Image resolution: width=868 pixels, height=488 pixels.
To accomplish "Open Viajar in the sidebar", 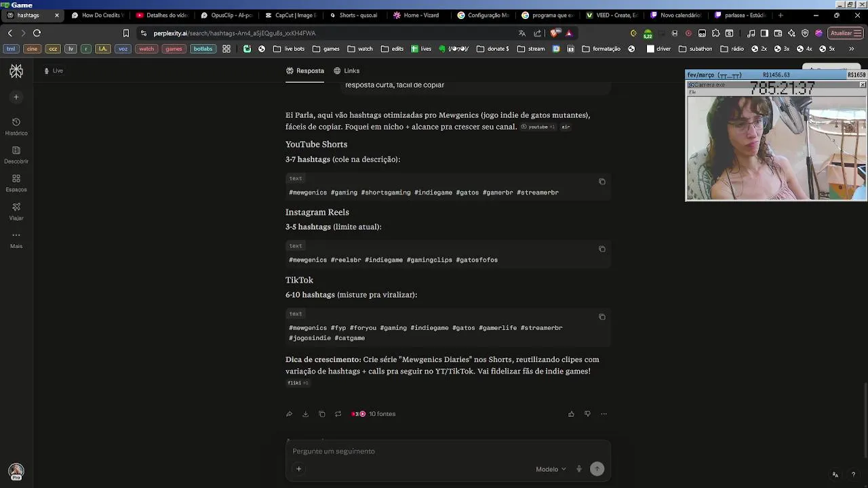I will 16,211.
